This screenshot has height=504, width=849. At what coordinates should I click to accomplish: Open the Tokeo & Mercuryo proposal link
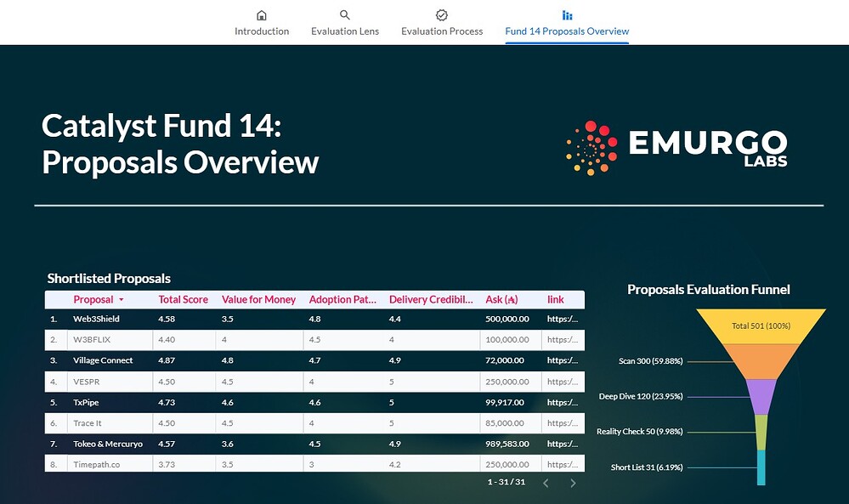[x=562, y=444]
